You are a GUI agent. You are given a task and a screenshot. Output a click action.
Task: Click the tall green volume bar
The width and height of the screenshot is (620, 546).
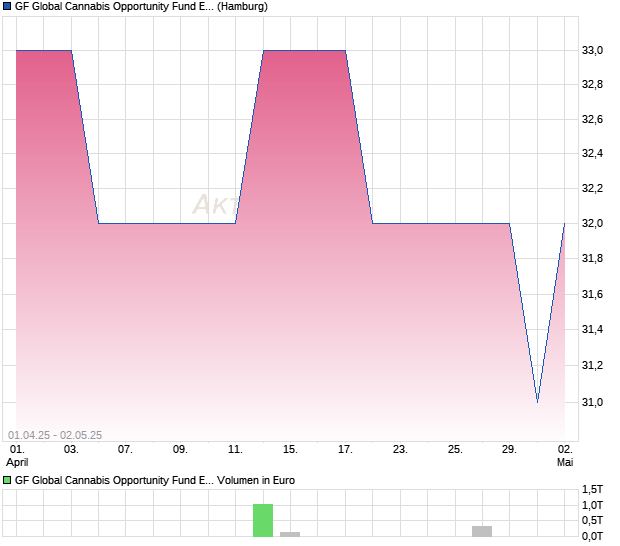263,520
